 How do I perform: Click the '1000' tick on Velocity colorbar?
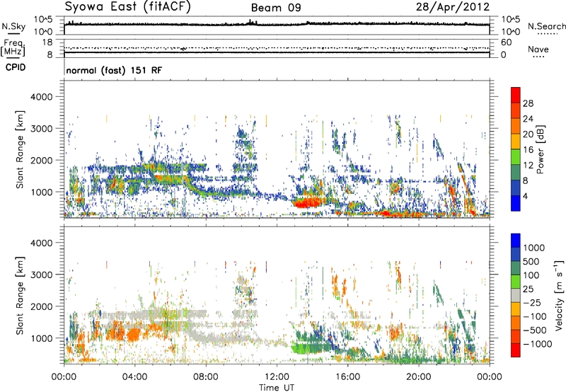(534, 248)
